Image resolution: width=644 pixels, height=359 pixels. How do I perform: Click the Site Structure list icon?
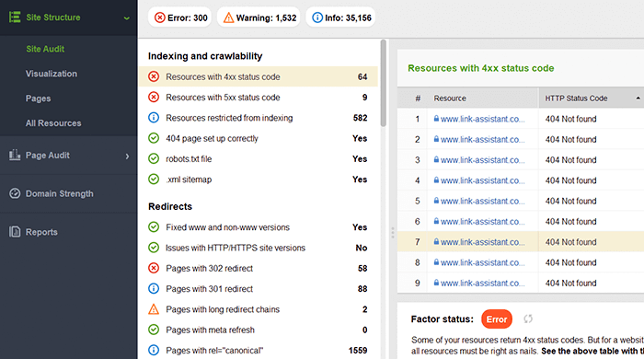pos(15,17)
